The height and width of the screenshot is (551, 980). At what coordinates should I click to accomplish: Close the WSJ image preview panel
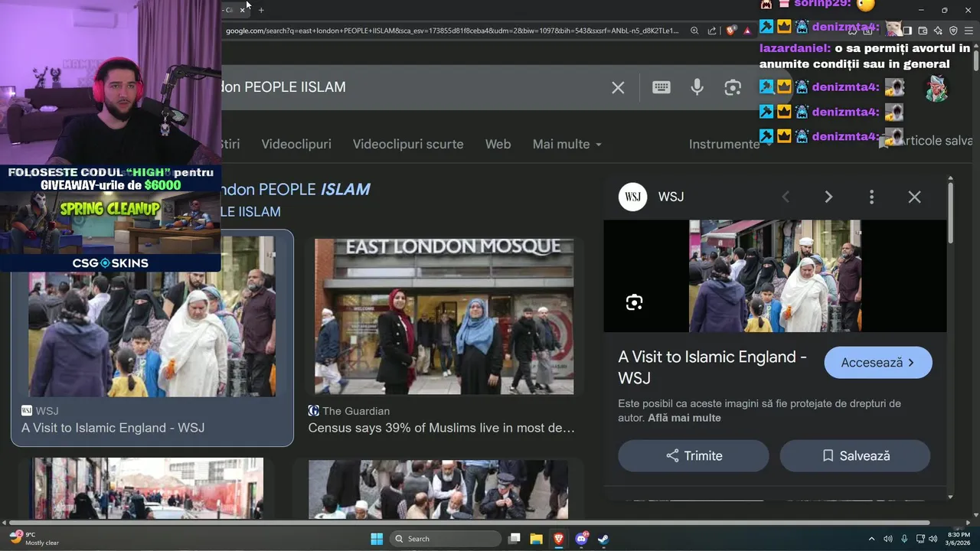pos(914,197)
